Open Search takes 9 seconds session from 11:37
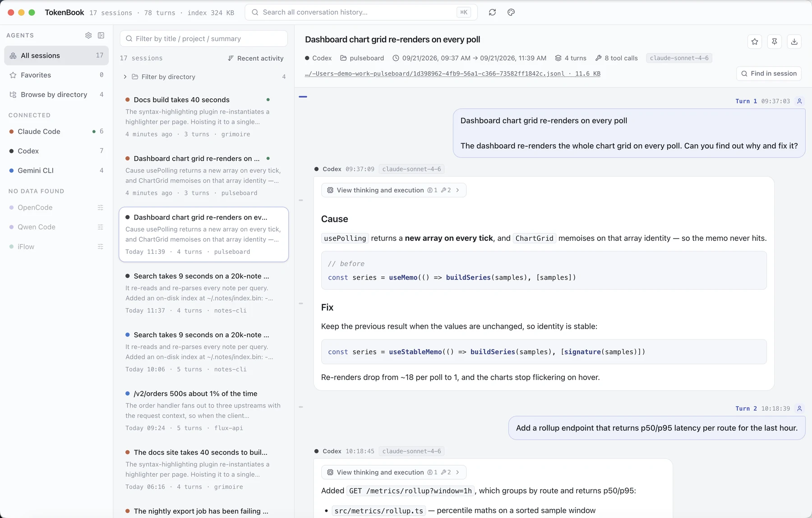The height and width of the screenshot is (518, 812). pyautogui.click(x=204, y=293)
